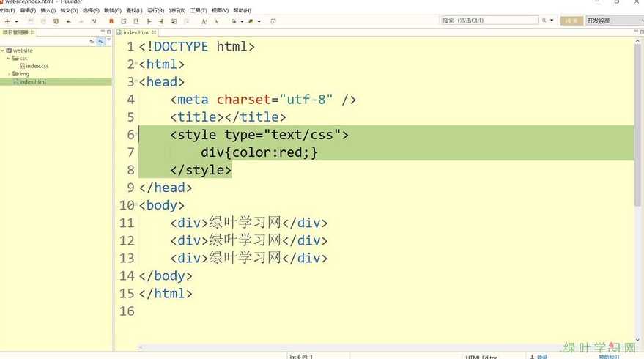Select the website project in the tree
Image resolution: width=644 pixels, height=359 pixels.
point(19,51)
